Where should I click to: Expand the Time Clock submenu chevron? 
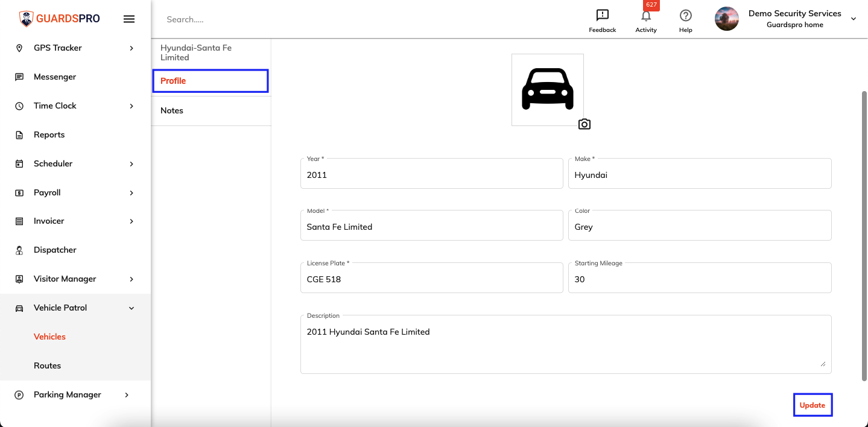coord(131,106)
